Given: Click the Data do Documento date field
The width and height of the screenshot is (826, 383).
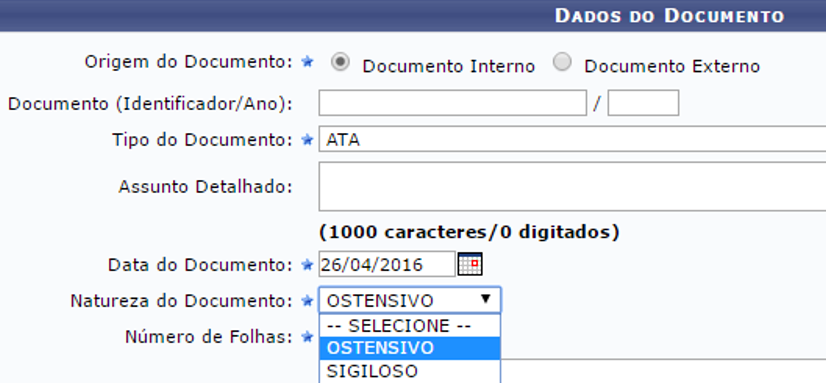Looking at the screenshot, I should tap(387, 264).
